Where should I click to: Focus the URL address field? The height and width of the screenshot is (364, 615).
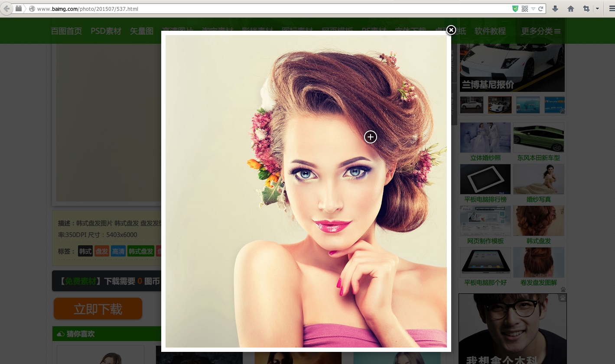pos(272,9)
